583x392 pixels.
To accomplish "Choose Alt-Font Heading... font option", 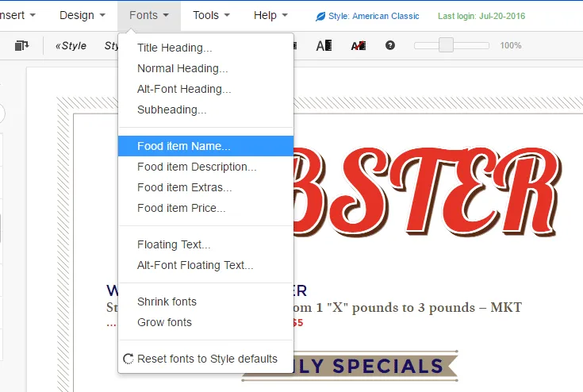I will pos(205,89).
